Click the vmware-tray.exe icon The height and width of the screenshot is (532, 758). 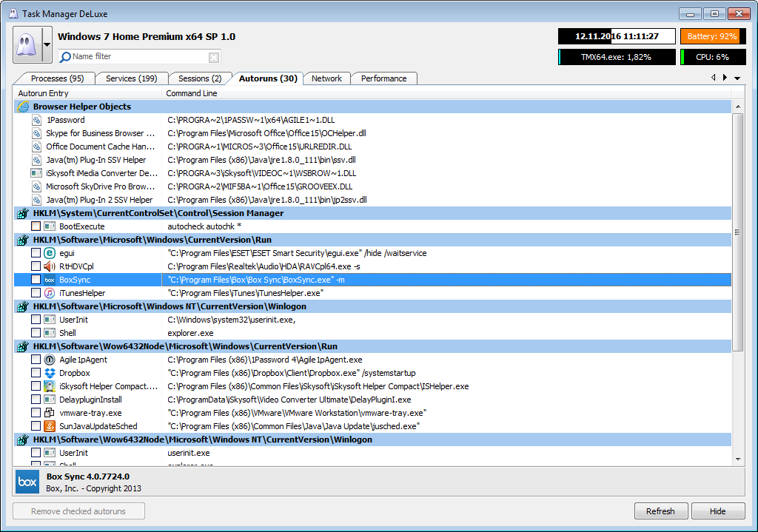click(50, 413)
